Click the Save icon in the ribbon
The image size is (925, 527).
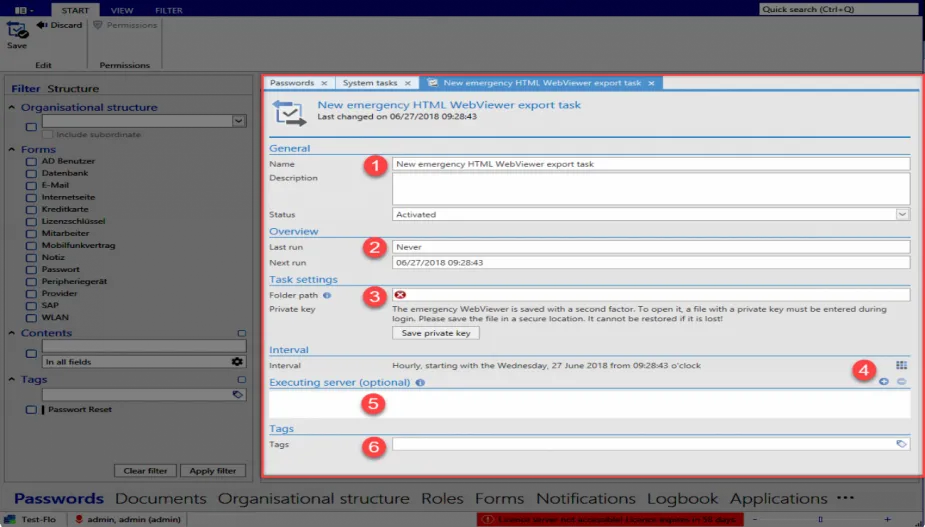coord(17,30)
